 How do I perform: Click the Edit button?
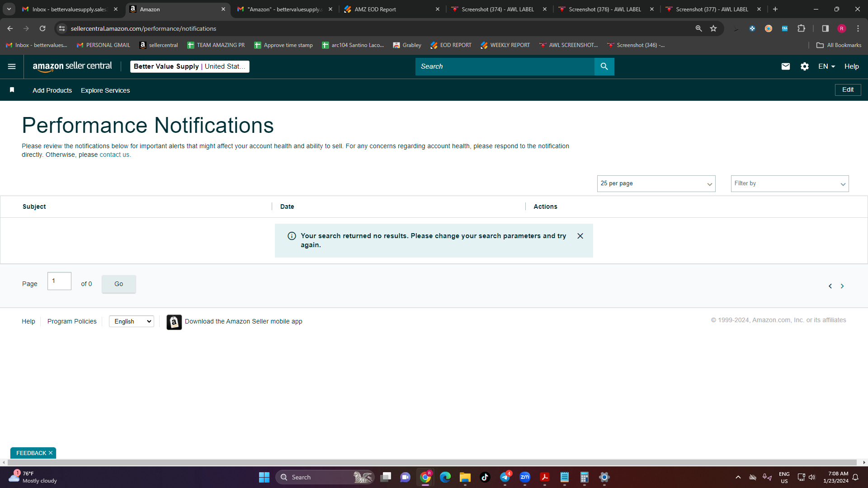pos(848,90)
